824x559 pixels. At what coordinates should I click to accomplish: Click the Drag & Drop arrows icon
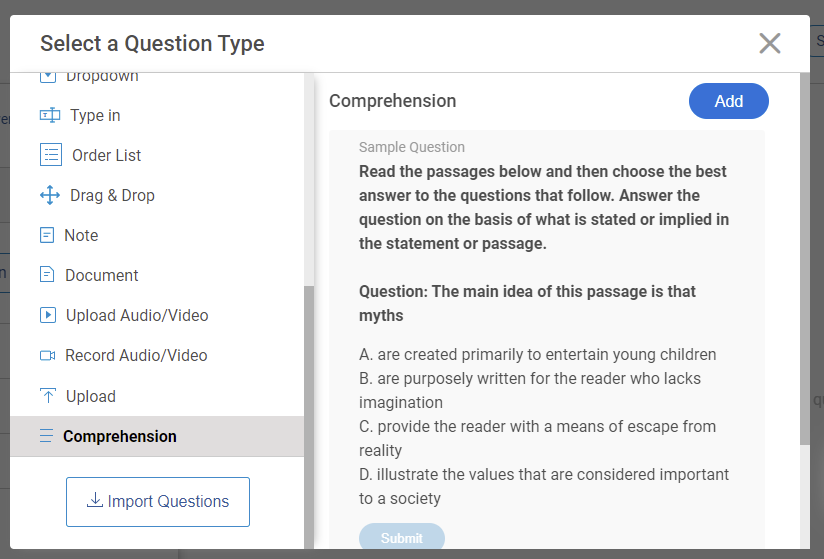tap(49, 195)
